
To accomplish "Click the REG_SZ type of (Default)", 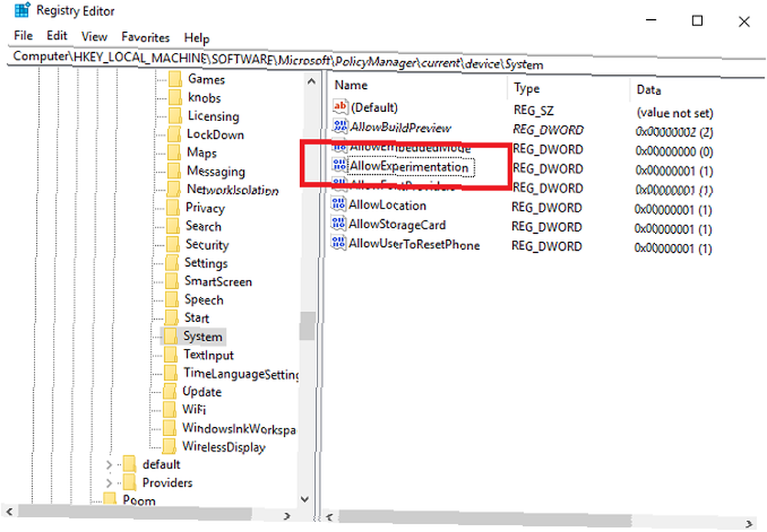I will pos(534,110).
